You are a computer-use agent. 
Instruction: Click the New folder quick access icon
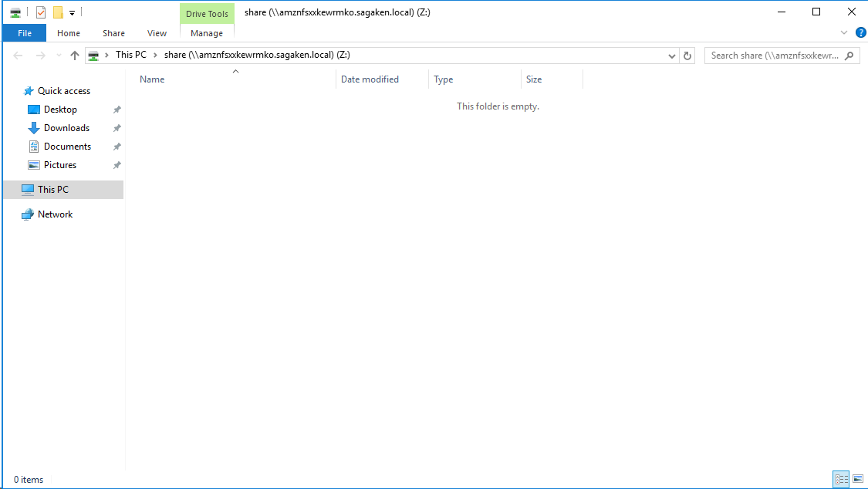coord(58,12)
